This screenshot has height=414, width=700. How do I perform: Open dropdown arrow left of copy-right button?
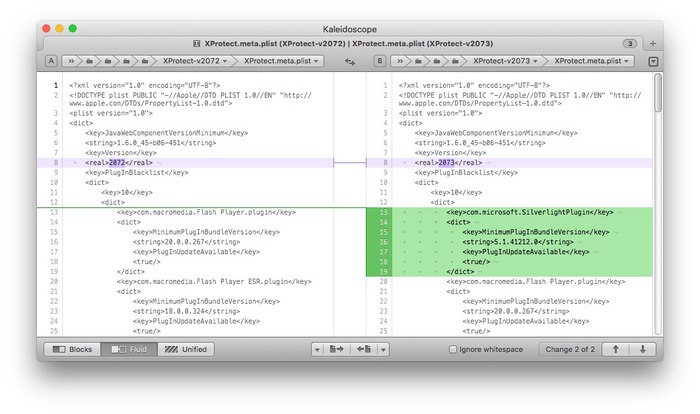point(317,349)
